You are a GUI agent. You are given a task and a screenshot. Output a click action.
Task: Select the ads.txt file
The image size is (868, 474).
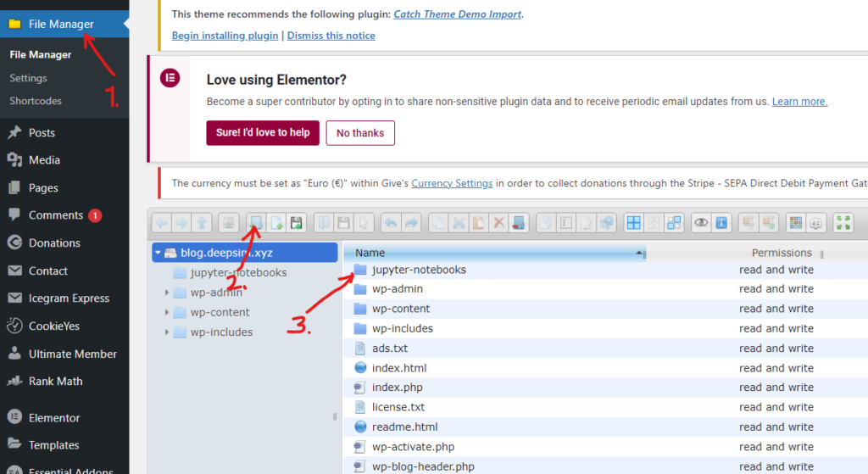(605, 349)
